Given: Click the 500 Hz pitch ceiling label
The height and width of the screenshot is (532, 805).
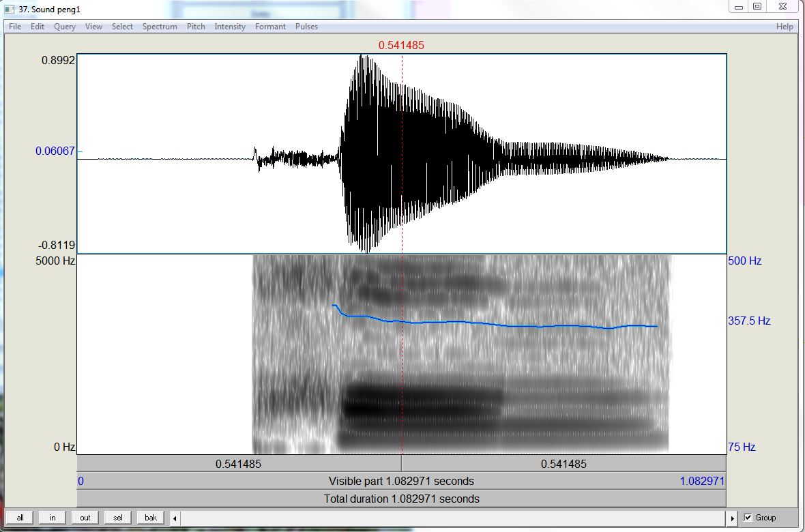Looking at the screenshot, I should pos(745,261).
